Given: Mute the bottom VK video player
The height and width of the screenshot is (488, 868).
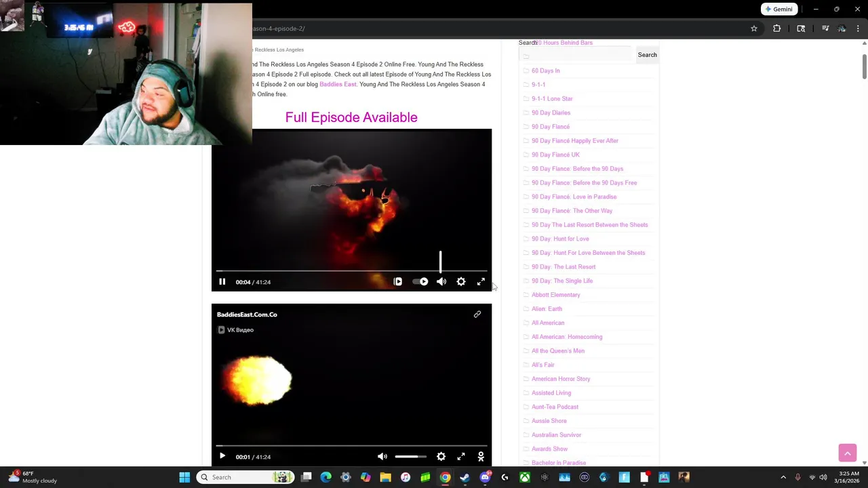Looking at the screenshot, I should click(382, 457).
